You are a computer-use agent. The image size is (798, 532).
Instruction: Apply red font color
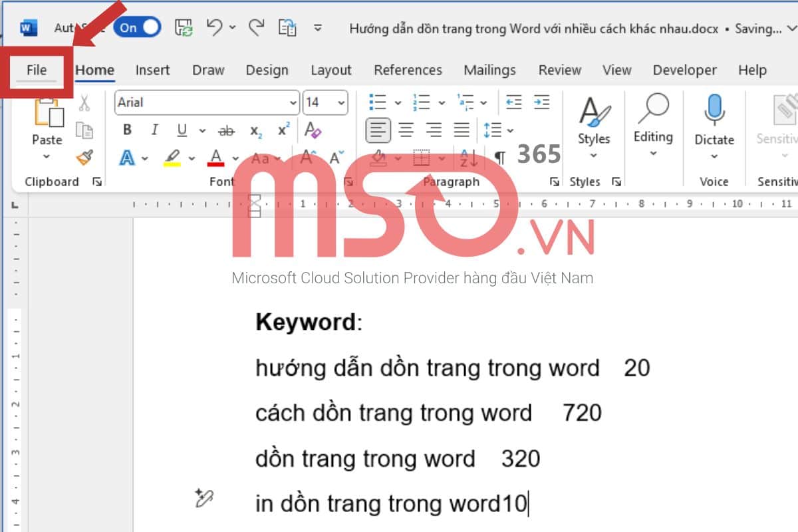coord(215,158)
